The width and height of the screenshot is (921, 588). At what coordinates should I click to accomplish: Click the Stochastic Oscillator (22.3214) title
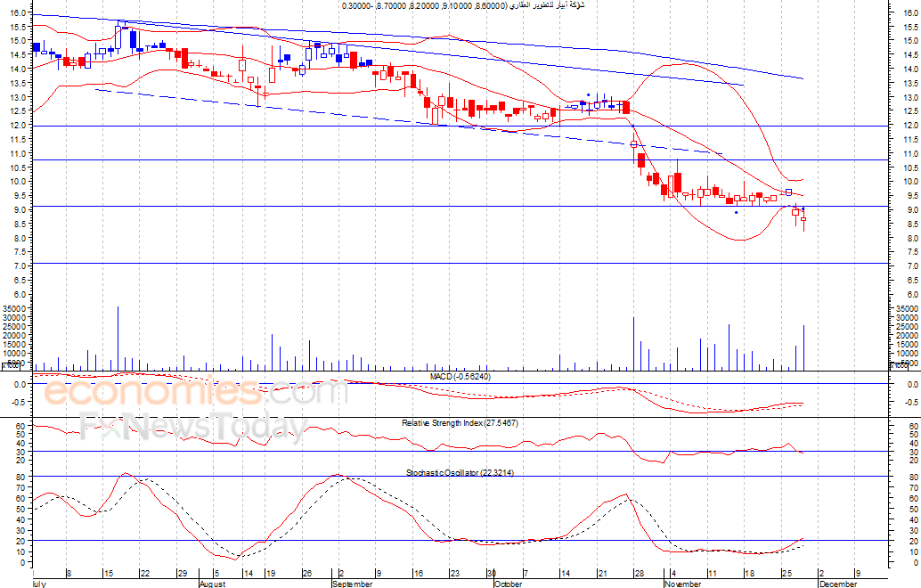point(460,472)
